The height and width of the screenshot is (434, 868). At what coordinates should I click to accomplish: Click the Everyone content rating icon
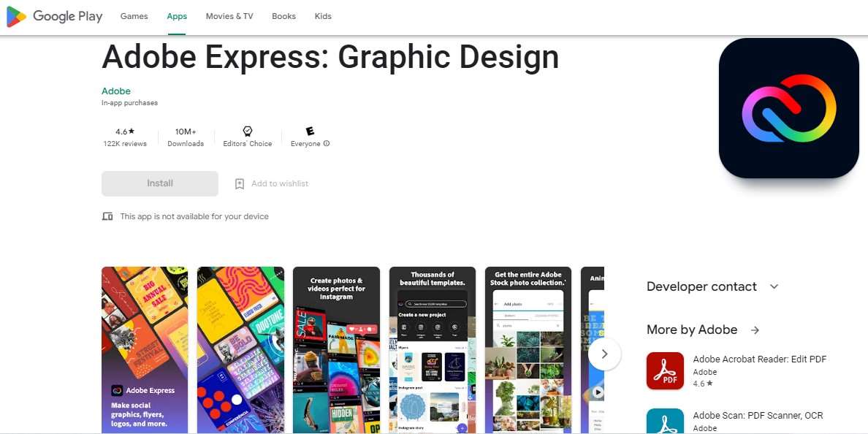click(310, 132)
